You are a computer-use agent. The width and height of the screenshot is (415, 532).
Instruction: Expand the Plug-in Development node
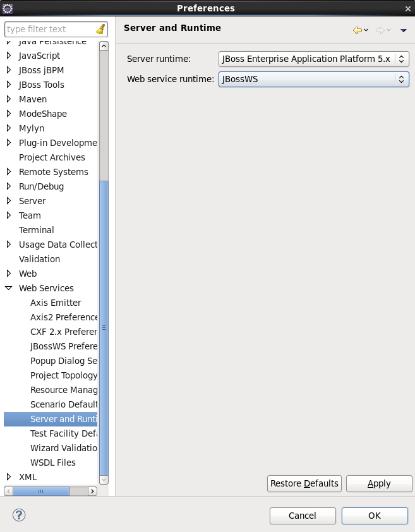tap(9, 143)
